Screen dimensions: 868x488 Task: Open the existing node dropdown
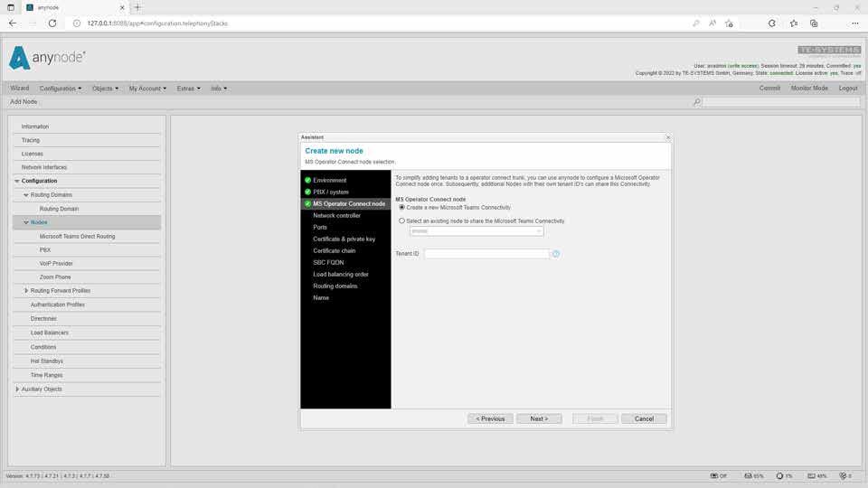tap(476, 231)
